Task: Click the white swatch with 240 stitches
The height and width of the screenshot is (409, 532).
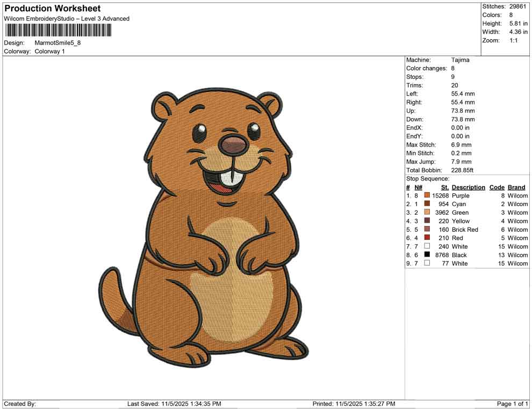Action: coord(427,246)
